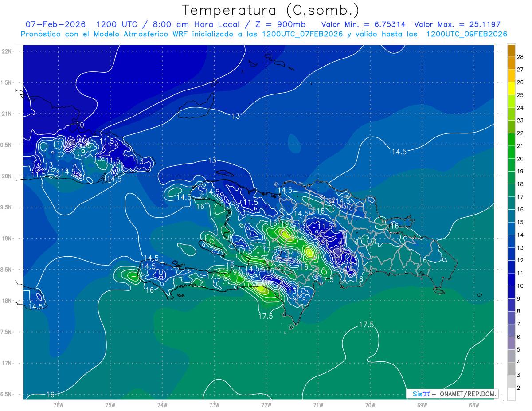Screen dimensions: 532x411
Task: Click the '19N' latitude axis label
Action: [7, 238]
